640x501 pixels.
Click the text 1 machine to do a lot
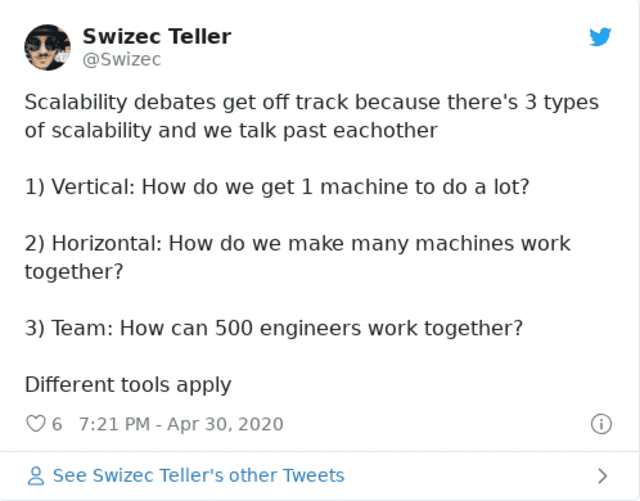pos(415,187)
